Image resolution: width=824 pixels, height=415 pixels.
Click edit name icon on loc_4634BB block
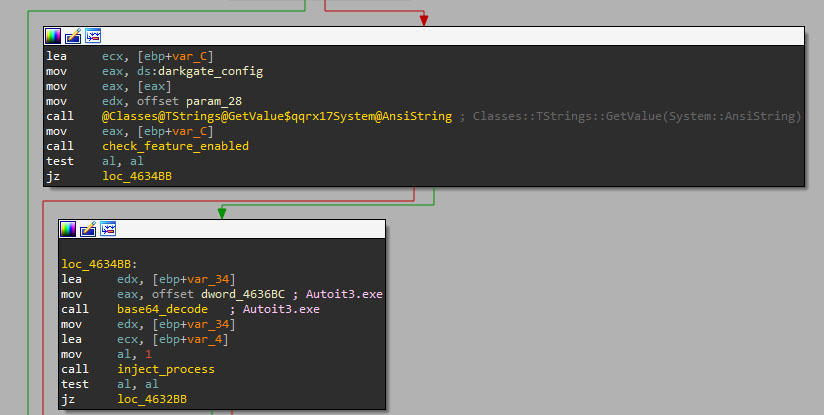pyautogui.click(x=87, y=229)
